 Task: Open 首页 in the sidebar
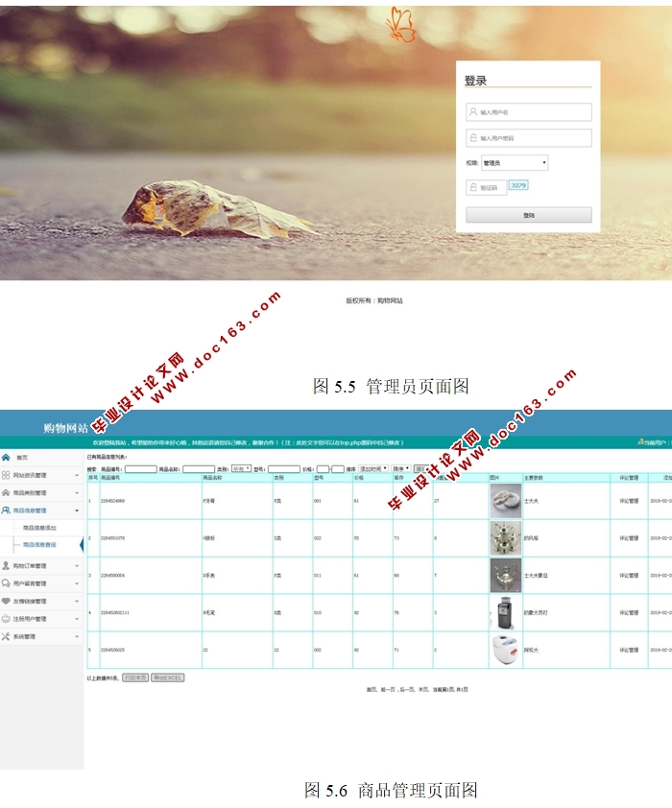click(x=22, y=458)
